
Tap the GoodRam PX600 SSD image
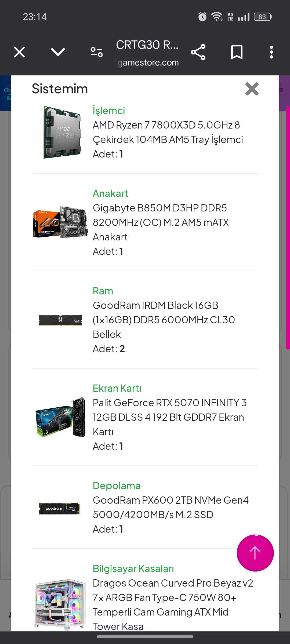(60, 508)
